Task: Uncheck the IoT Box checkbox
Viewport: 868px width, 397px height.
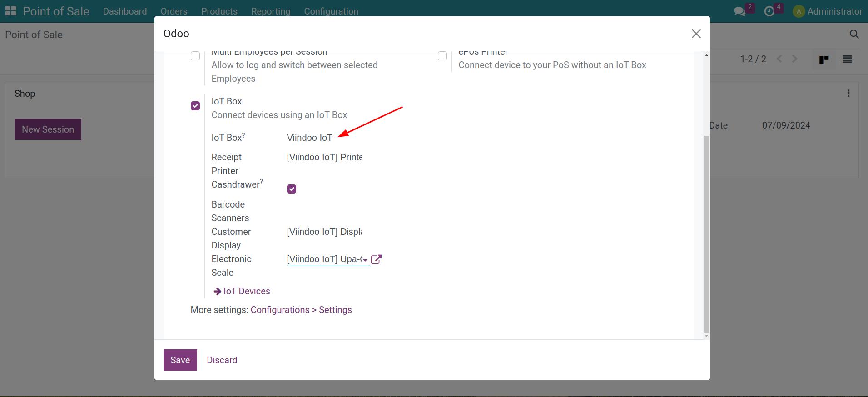Action: 195,106
